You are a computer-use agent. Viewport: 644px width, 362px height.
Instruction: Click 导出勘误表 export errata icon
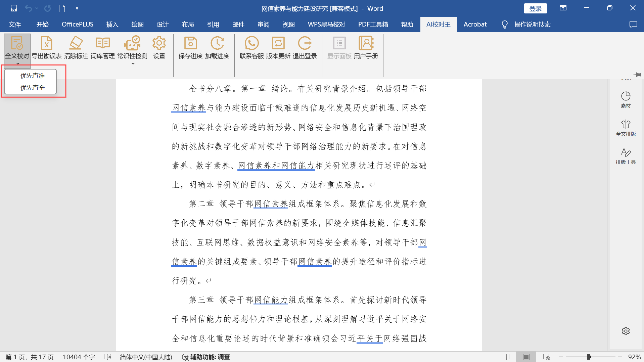(x=46, y=43)
